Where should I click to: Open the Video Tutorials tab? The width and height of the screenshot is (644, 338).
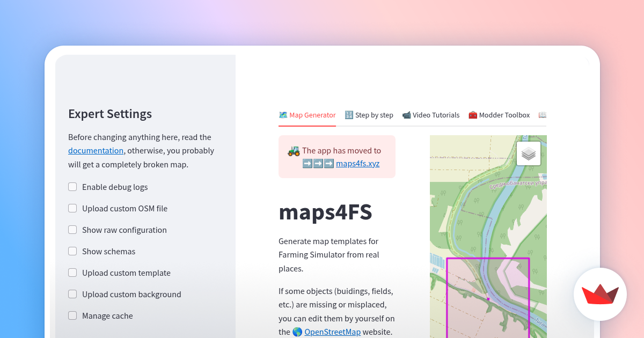[436, 115]
